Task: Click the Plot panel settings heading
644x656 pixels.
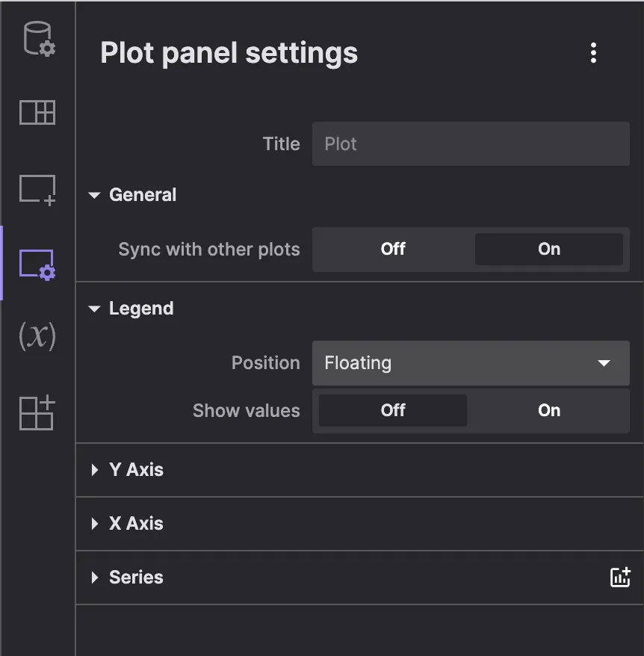Action: [x=229, y=53]
